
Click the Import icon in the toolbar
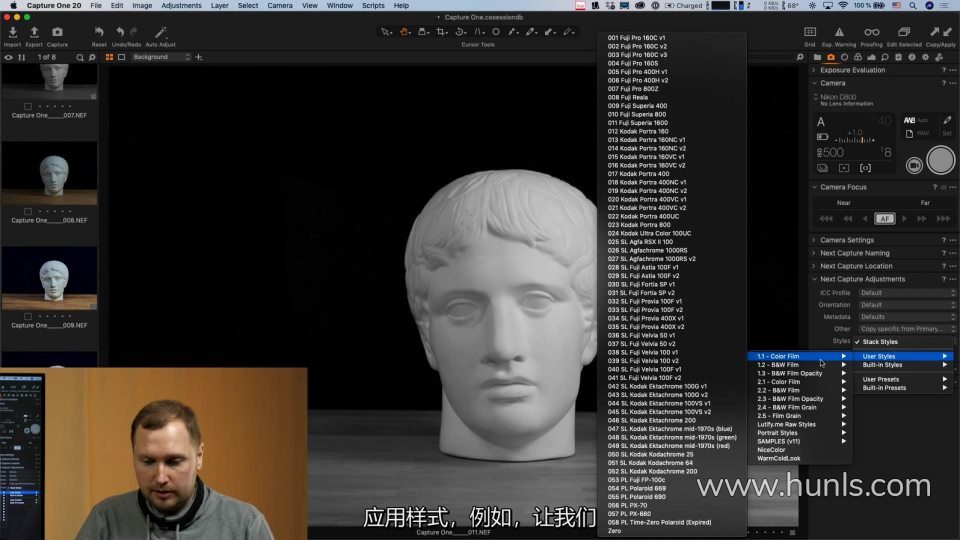click(12, 33)
